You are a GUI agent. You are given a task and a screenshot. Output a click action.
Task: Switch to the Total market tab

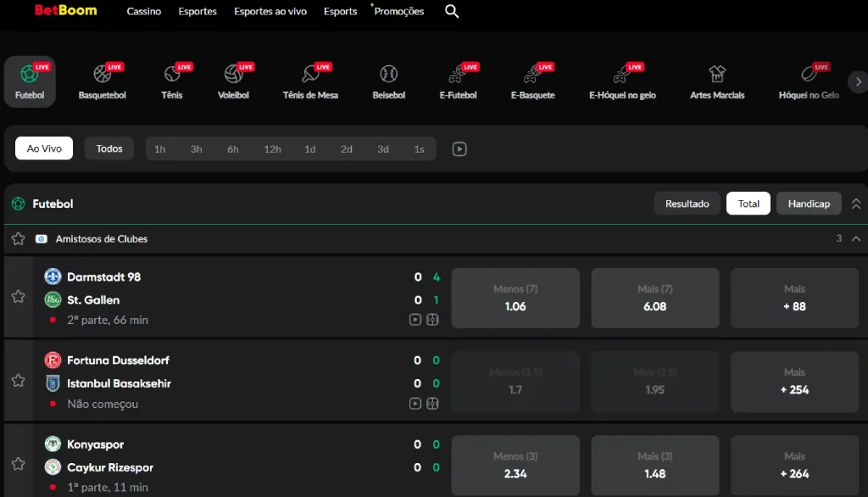pos(748,204)
